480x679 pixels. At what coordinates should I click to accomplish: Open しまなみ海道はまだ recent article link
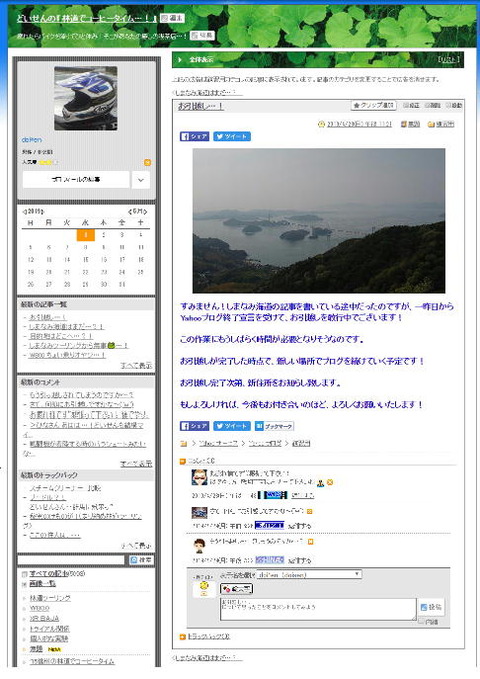point(66,327)
